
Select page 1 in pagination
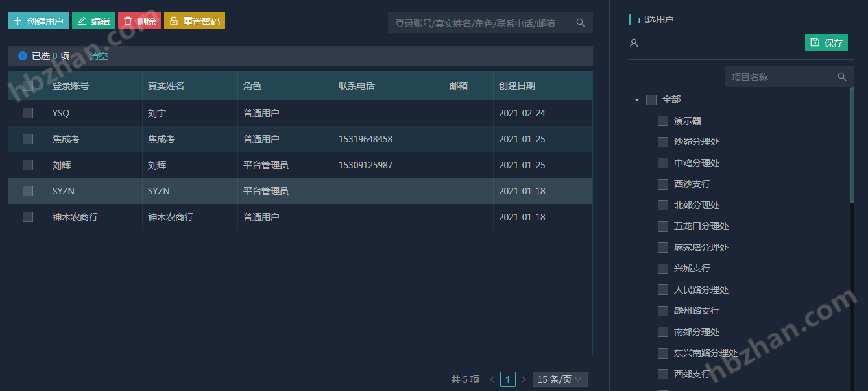[x=508, y=379]
